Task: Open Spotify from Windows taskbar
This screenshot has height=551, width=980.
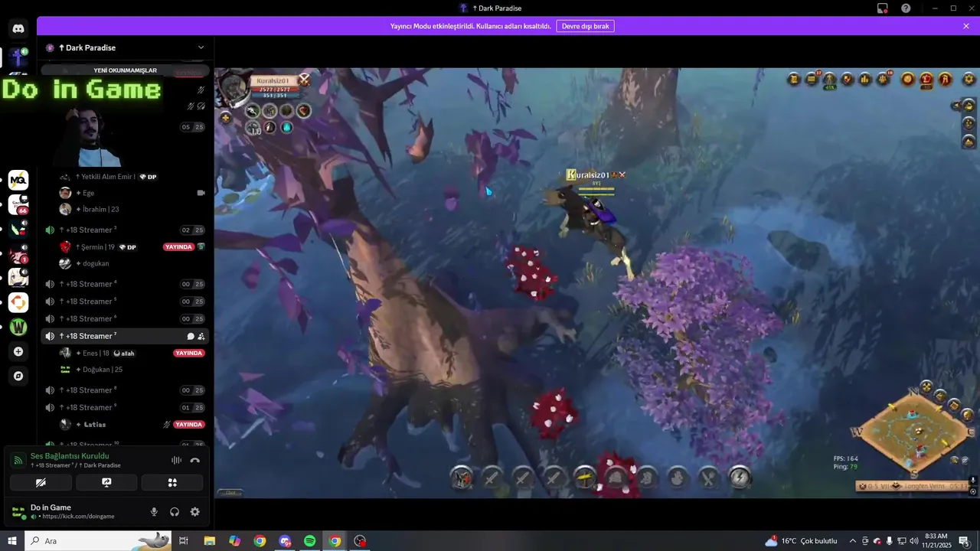Action: click(309, 541)
